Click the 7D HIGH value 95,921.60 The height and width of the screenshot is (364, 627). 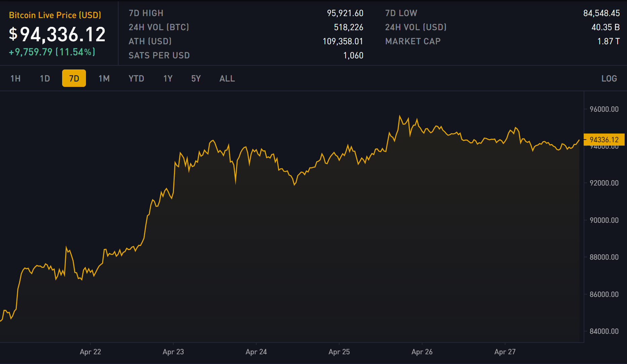pos(345,13)
